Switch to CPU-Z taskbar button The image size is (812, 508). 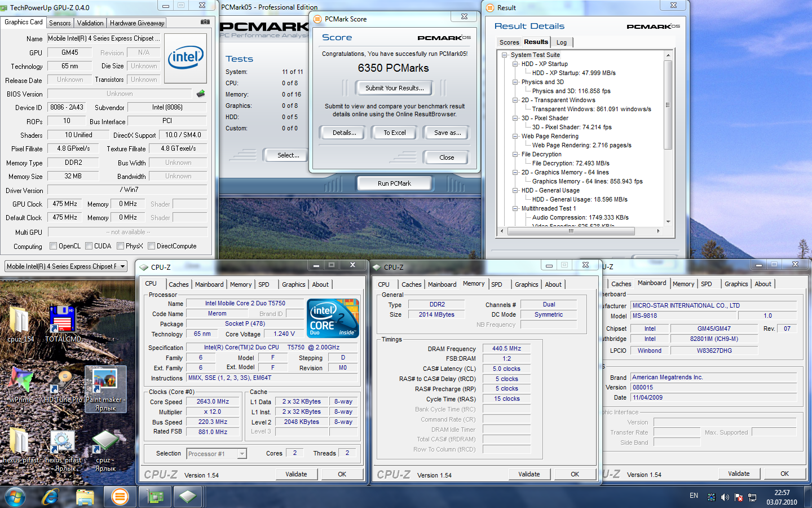[x=188, y=497]
